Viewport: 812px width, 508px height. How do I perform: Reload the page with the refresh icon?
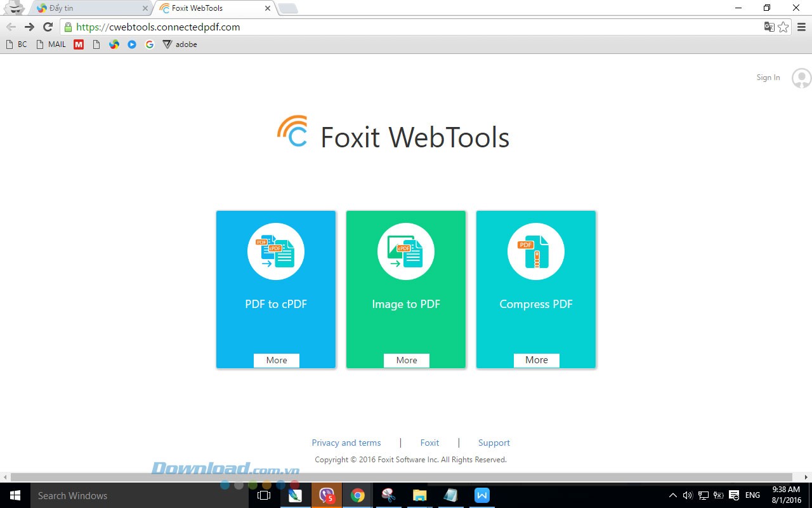(x=48, y=27)
